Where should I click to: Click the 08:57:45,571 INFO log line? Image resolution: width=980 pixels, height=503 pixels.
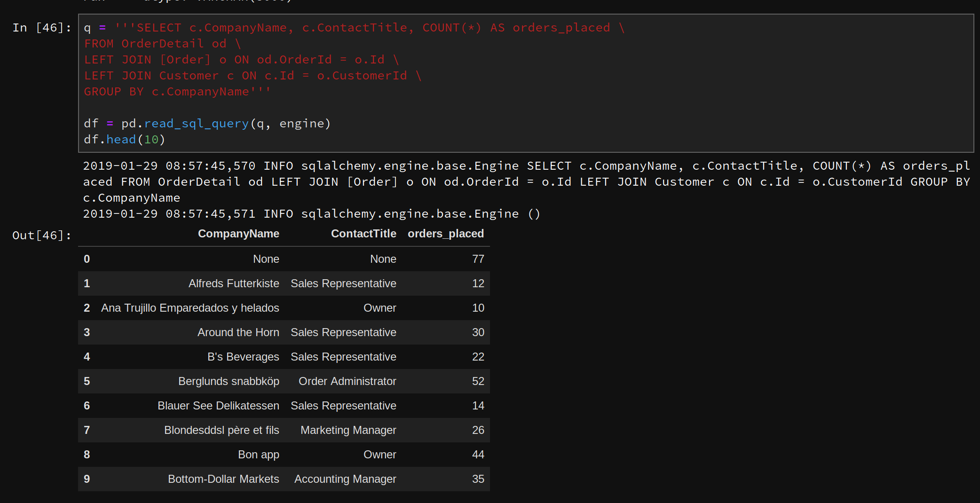click(312, 214)
